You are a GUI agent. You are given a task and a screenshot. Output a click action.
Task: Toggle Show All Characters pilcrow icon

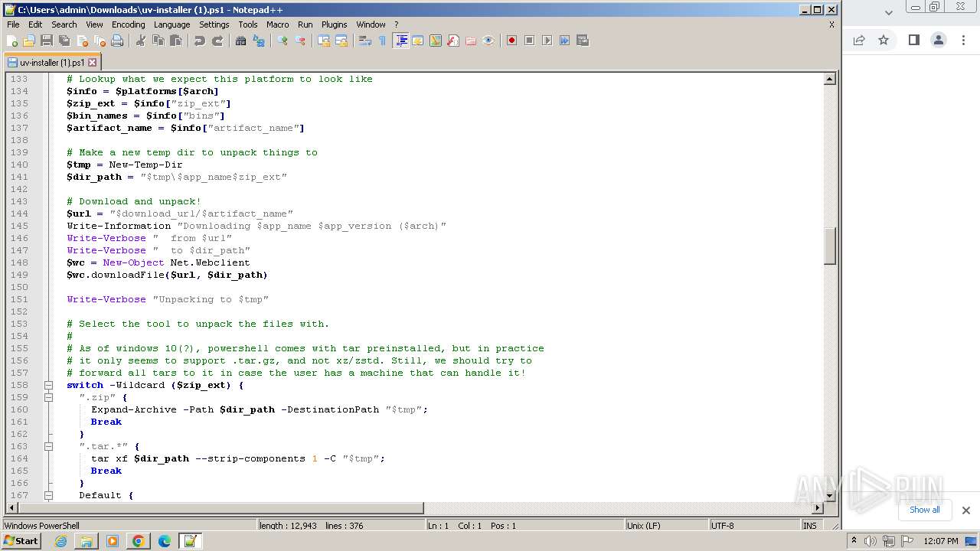coord(383,41)
